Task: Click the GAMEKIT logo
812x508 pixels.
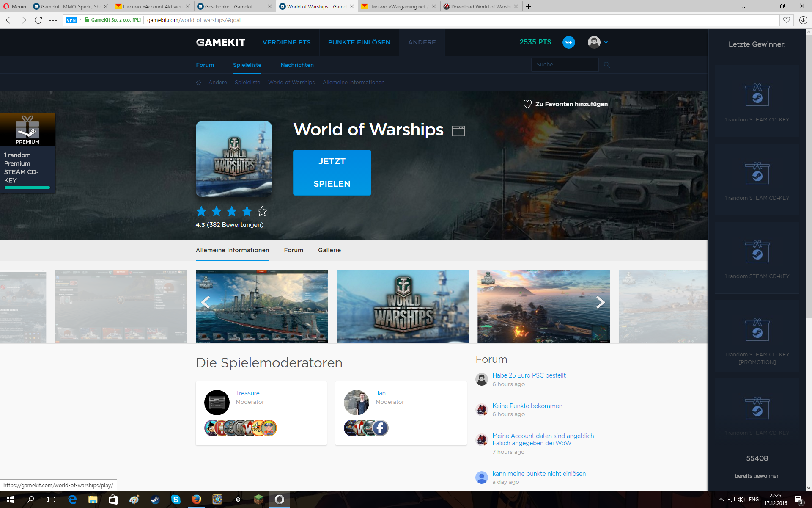Action: point(221,42)
